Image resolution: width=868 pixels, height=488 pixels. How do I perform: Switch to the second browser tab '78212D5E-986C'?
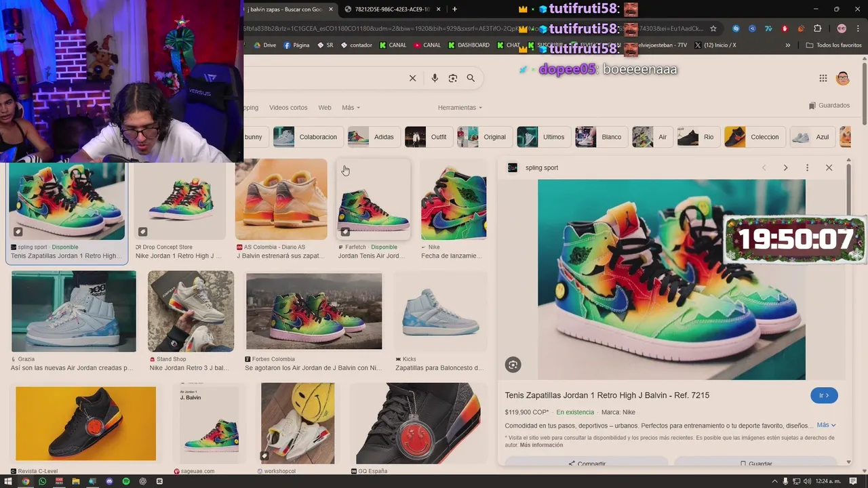click(393, 9)
